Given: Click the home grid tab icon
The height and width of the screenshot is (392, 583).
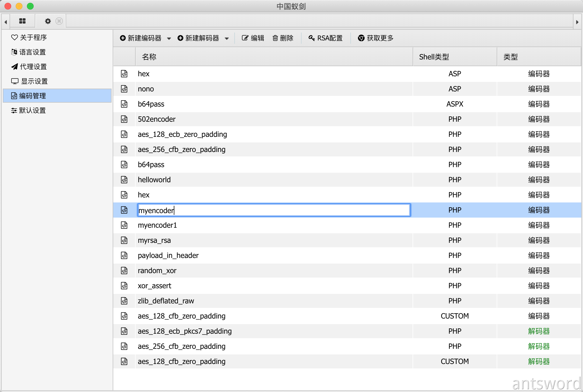Looking at the screenshot, I should (x=22, y=21).
